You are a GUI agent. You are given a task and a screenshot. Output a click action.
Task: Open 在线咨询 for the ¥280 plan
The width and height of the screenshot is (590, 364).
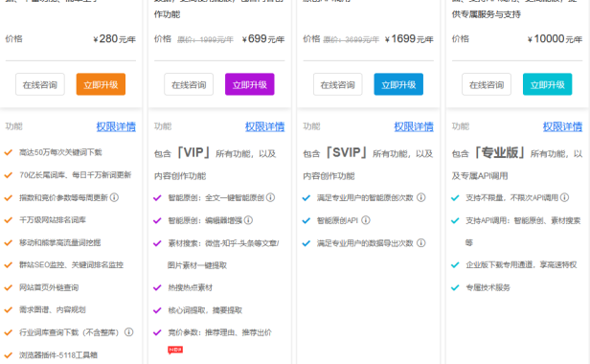point(40,84)
